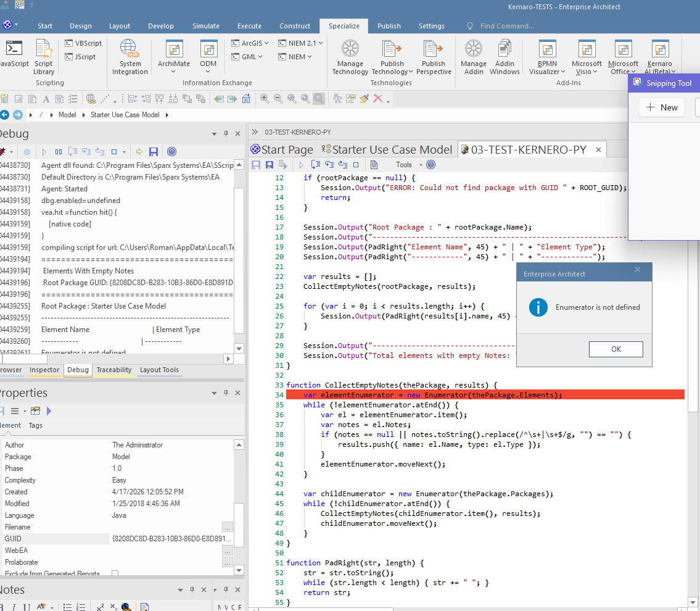Select the GUID property row

pyautogui.click(x=117, y=539)
